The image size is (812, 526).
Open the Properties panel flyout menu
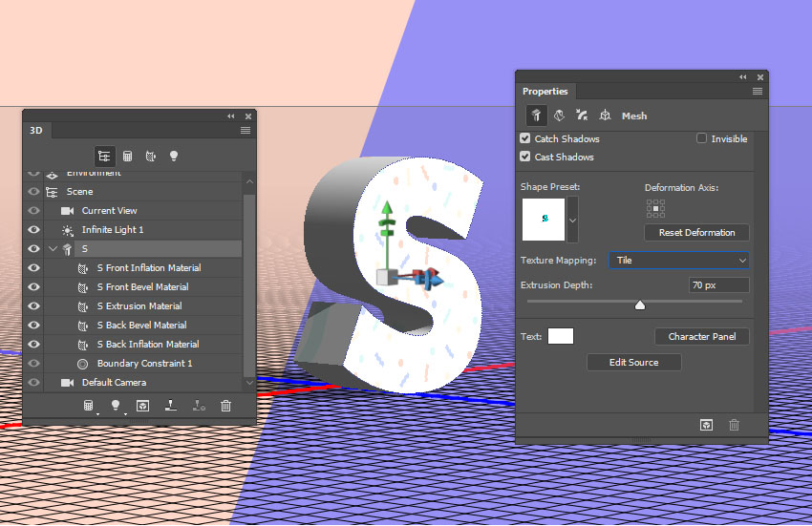[x=758, y=91]
